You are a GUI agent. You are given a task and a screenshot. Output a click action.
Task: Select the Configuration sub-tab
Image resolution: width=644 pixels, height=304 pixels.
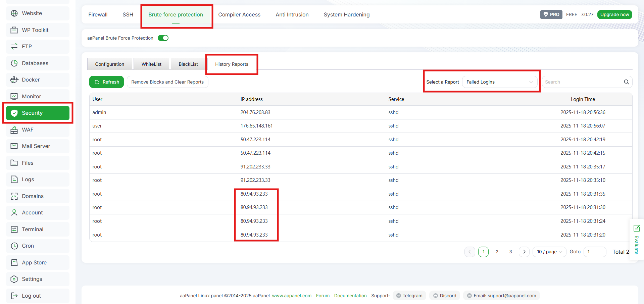point(110,64)
